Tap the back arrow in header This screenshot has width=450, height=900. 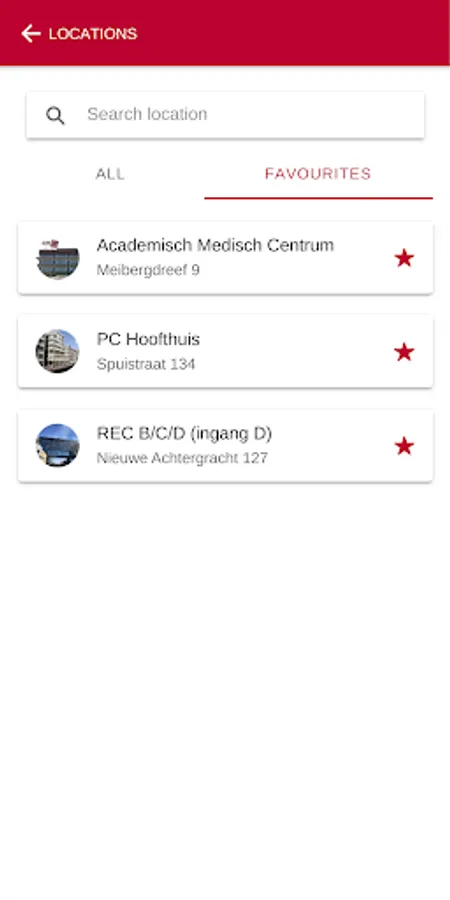click(x=31, y=34)
